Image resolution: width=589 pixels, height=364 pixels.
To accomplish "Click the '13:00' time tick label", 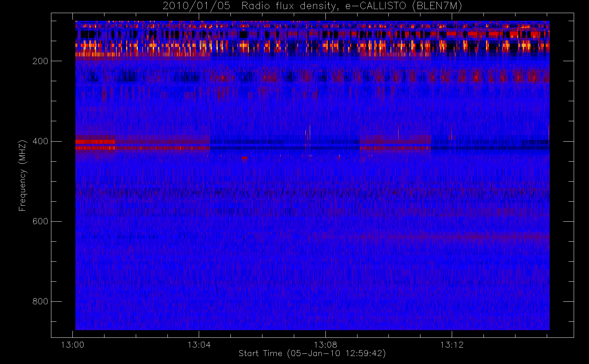I will [72, 345].
